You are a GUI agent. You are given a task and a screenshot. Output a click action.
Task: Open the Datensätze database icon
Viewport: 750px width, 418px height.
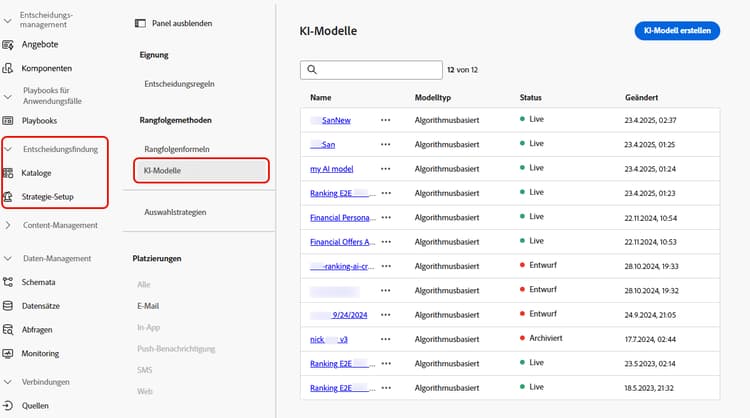pos(9,306)
